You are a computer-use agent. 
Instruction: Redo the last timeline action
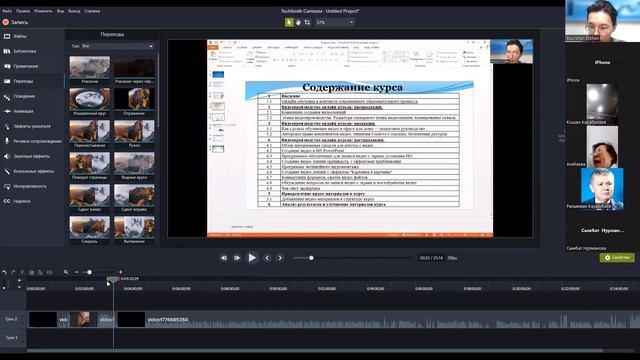tap(13, 272)
